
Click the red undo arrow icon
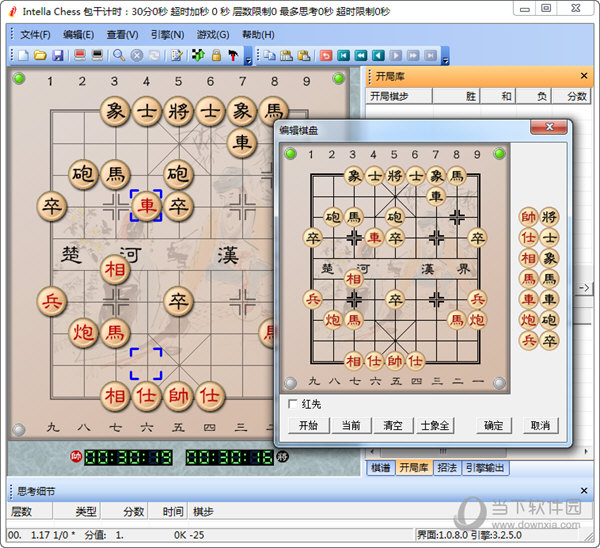click(x=326, y=55)
